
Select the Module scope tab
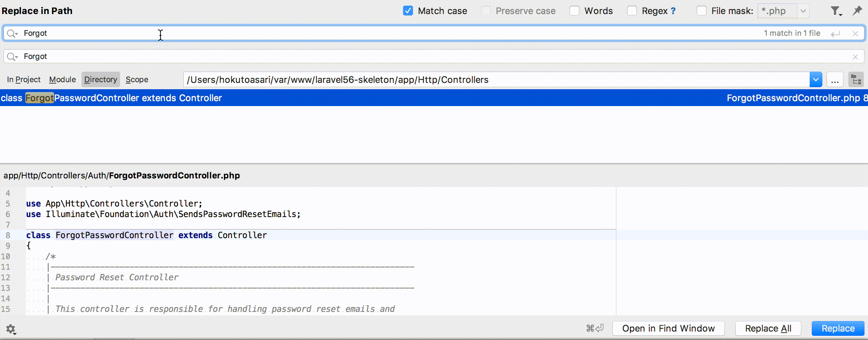62,79
